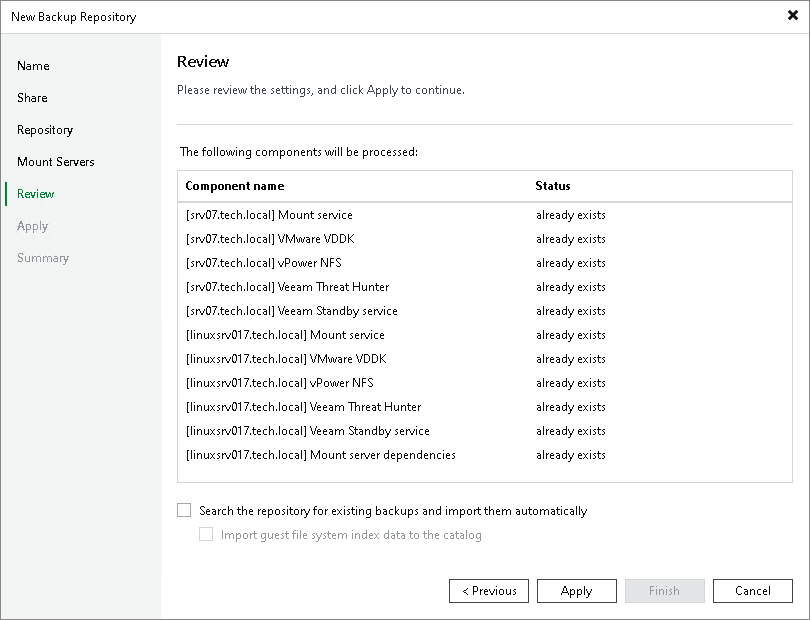This screenshot has width=810, height=620.
Task: Select the Summary step in sidebar
Action: (43, 258)
